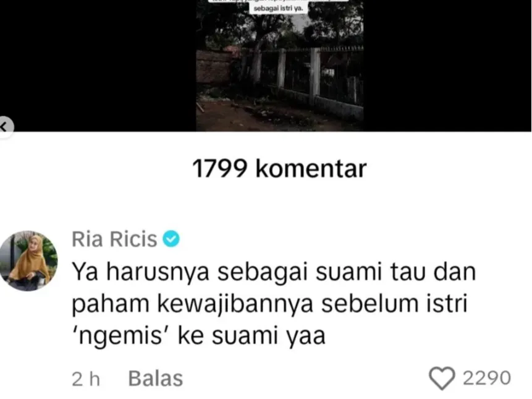Click the brick wall in the video

point(214,66)
